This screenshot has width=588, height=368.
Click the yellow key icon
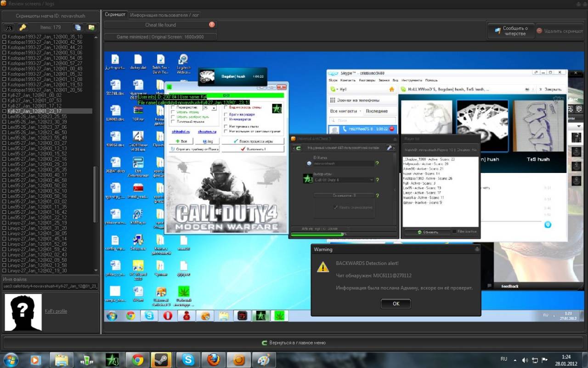click(x=22, y=27)
